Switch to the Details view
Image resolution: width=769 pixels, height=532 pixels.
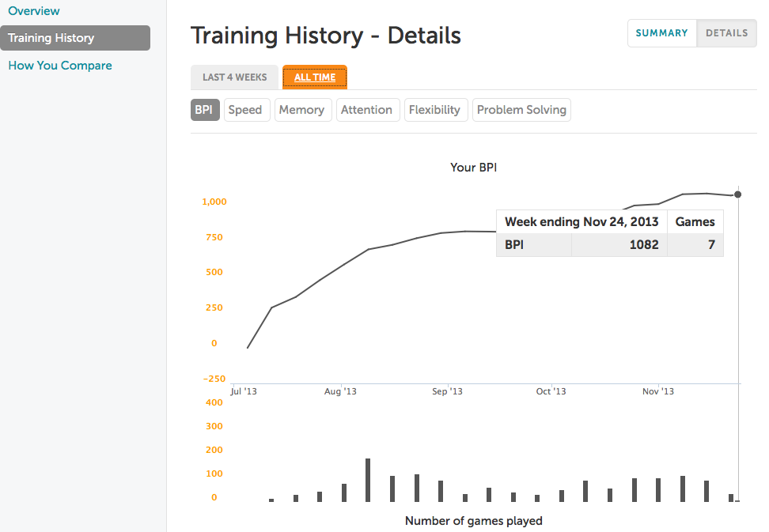click(x=727, y=33)
